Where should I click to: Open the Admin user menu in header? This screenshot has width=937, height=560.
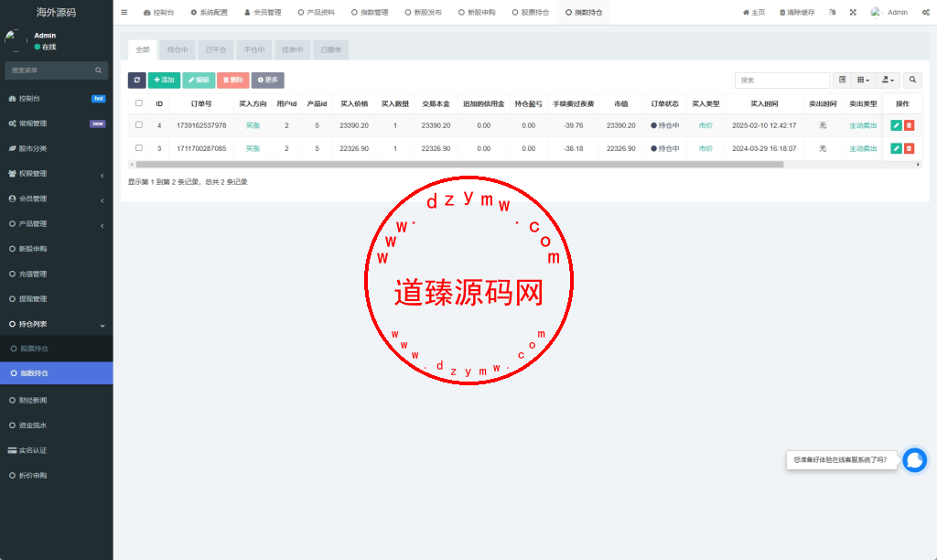tap(889, 13)
